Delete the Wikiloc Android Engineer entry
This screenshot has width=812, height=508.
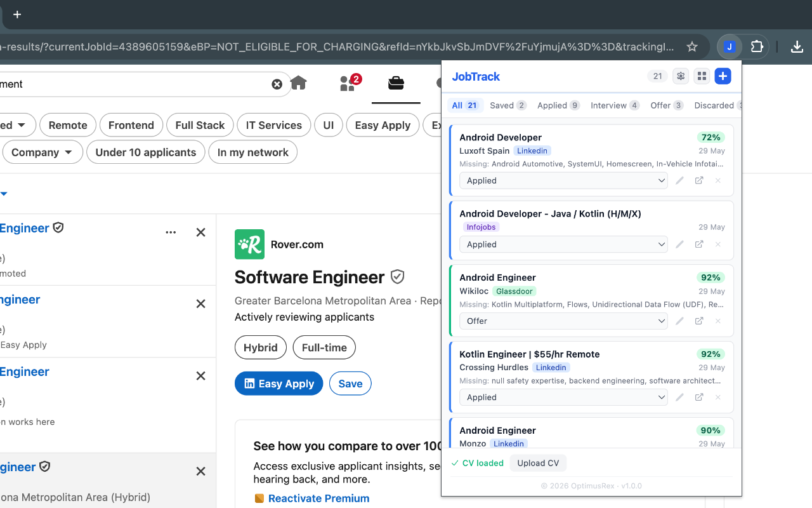point(718,321)
